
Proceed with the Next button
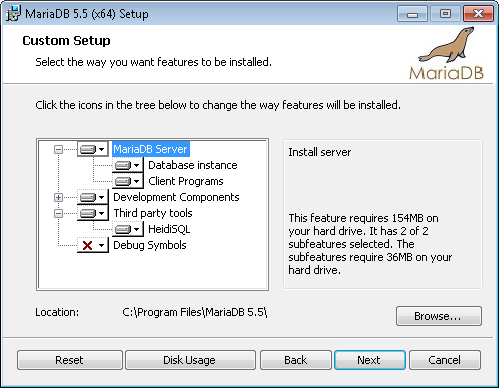click(x=370, y=360)
